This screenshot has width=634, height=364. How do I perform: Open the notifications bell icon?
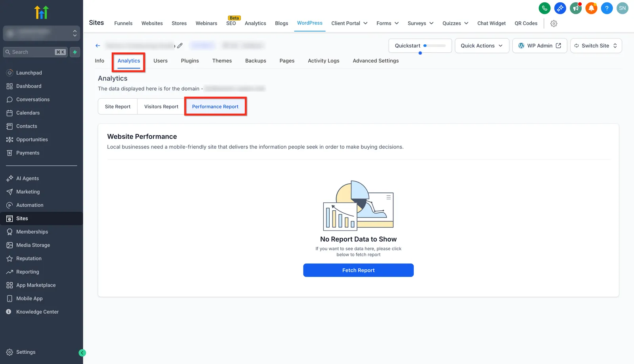591,8
